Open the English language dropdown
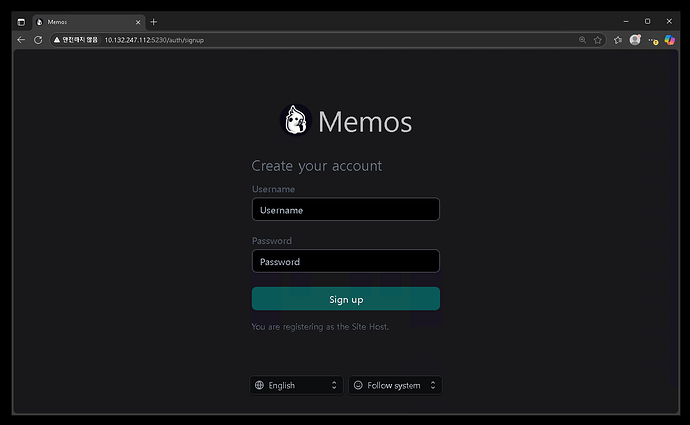 (296, 385)
